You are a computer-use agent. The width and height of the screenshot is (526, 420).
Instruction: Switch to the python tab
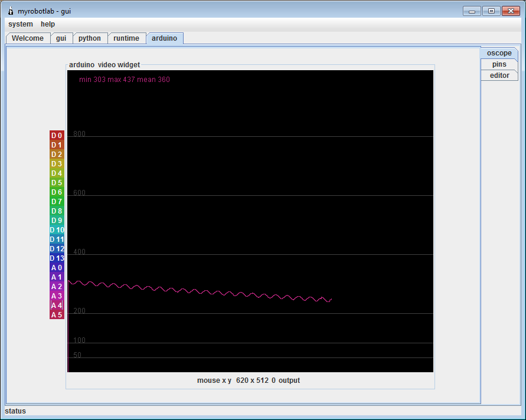coord(90,38)
